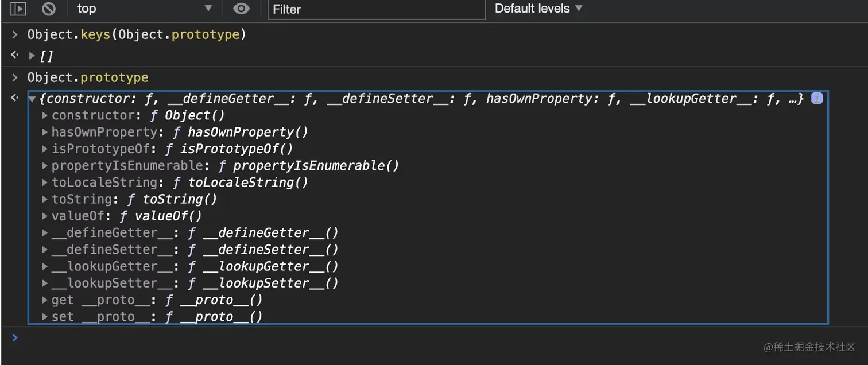This screenshot has width=868, height=365.
Task: Expand the constructor property
Action: point(45,115)
